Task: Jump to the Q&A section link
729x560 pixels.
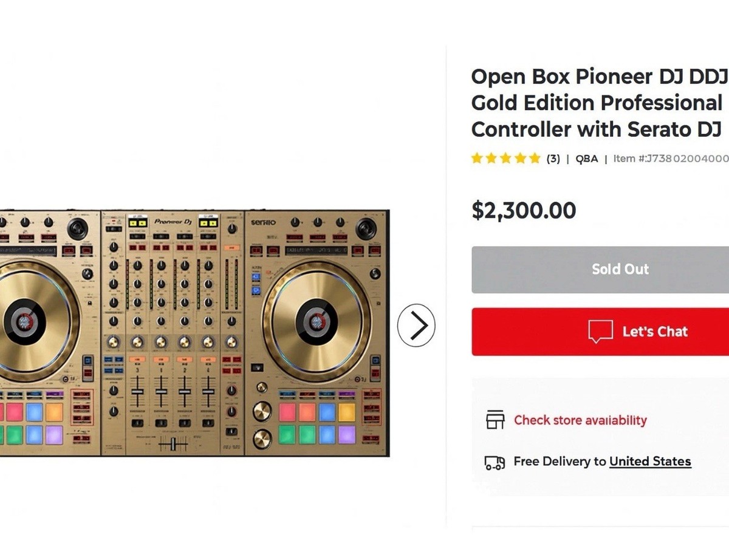Action: [586, 159]
